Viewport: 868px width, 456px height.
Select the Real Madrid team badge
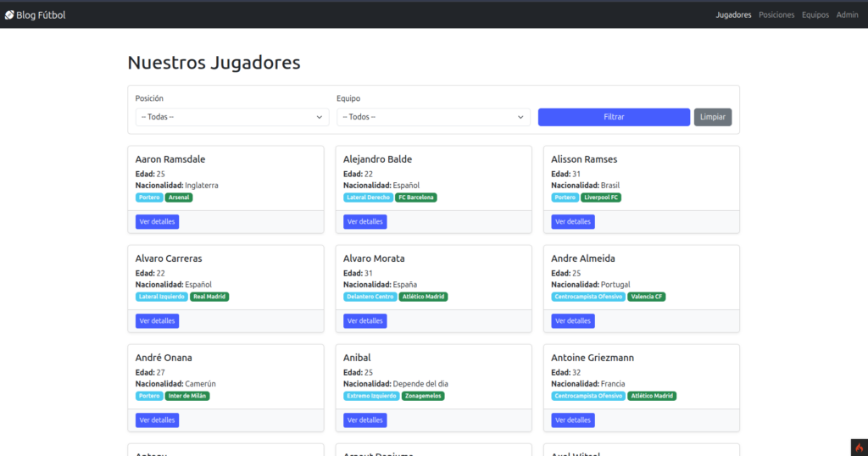click(209, 297)
